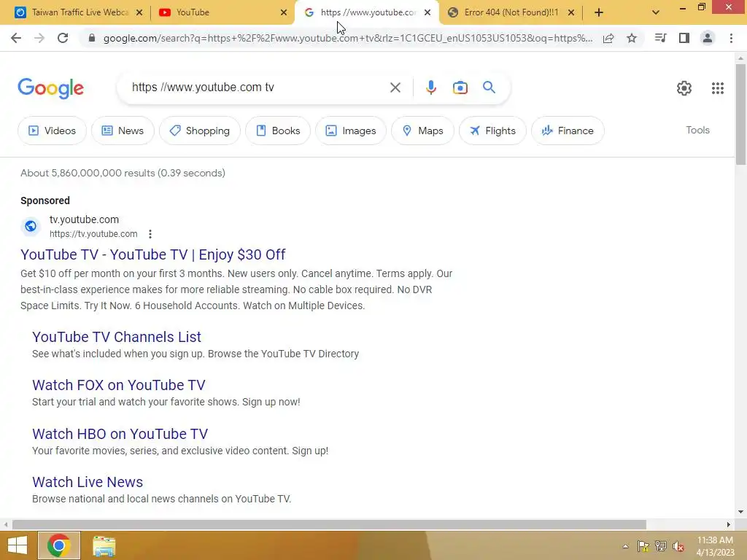Screen dimensions: 747x560
Task: Show hidden system tray icons
Action: pyautogui.click(x=625, y=546)
